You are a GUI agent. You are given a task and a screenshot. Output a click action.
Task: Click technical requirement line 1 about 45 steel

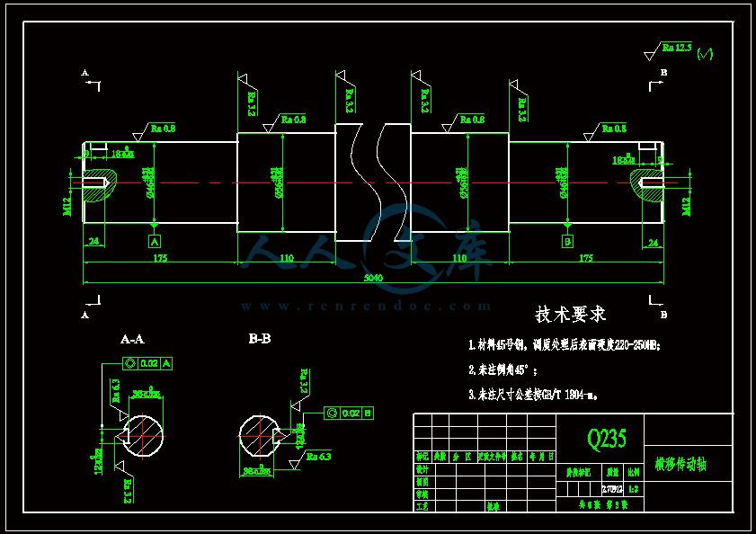[565, 345]
